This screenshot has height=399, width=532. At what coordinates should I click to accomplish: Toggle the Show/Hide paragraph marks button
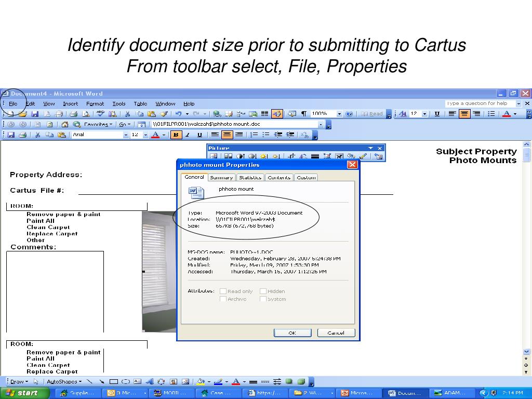click(x=304, y=114)
